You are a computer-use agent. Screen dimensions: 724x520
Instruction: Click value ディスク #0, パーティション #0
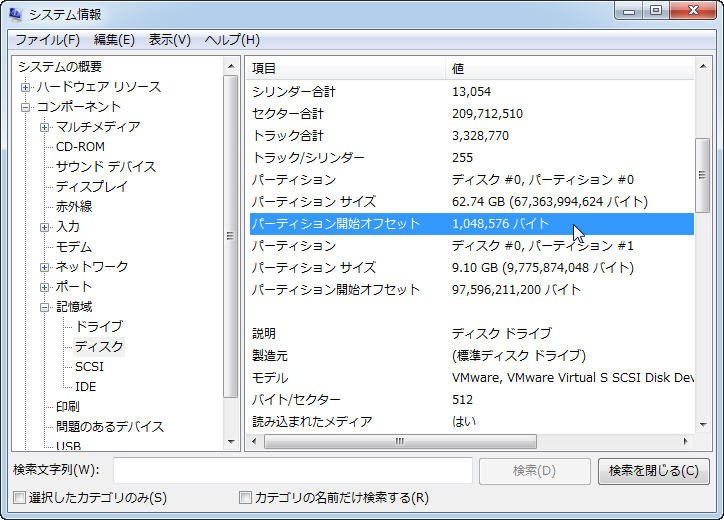543,180
